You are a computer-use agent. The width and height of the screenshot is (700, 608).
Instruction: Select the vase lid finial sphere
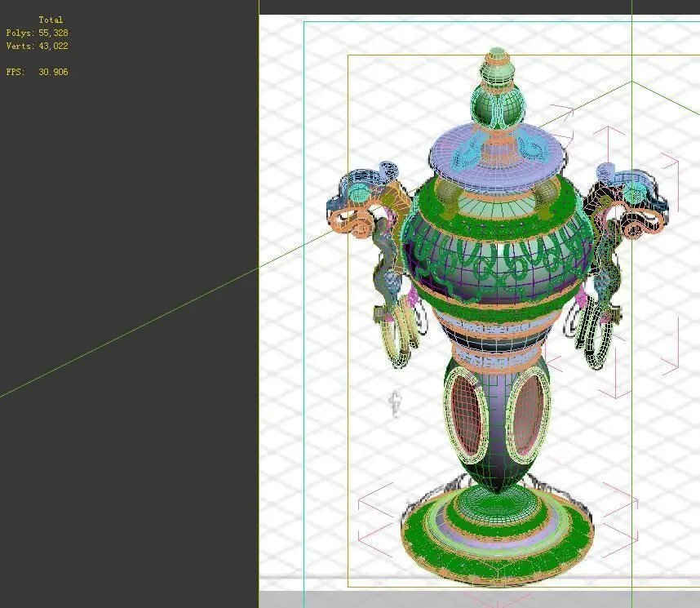tap(498, 106)
